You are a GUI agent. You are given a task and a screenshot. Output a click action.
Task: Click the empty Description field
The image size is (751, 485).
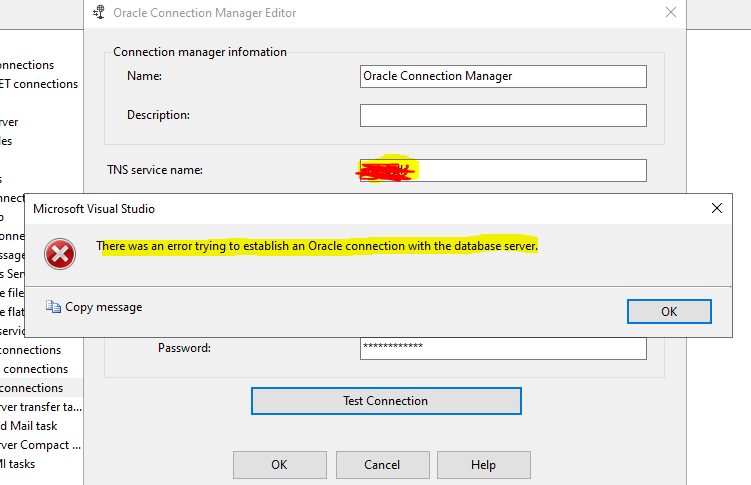coord(503,115)
